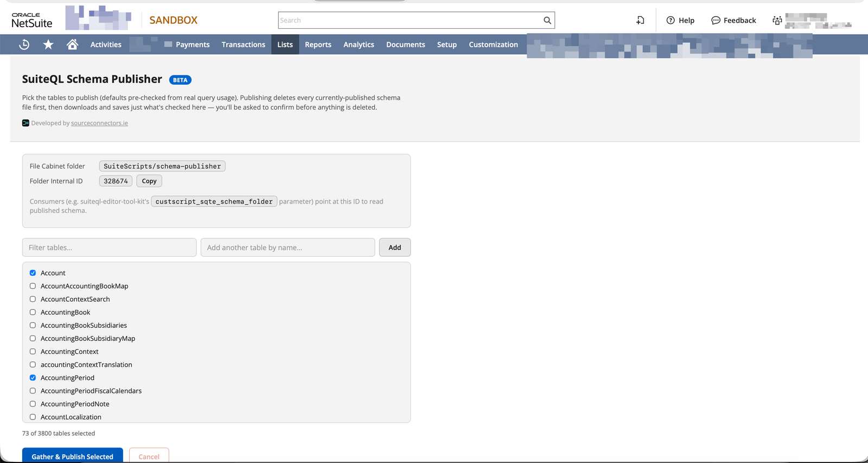The width and height of the screenshot is (868, 463).
Task: Click the Folder Internal ID label
Action: pos(56,181)
